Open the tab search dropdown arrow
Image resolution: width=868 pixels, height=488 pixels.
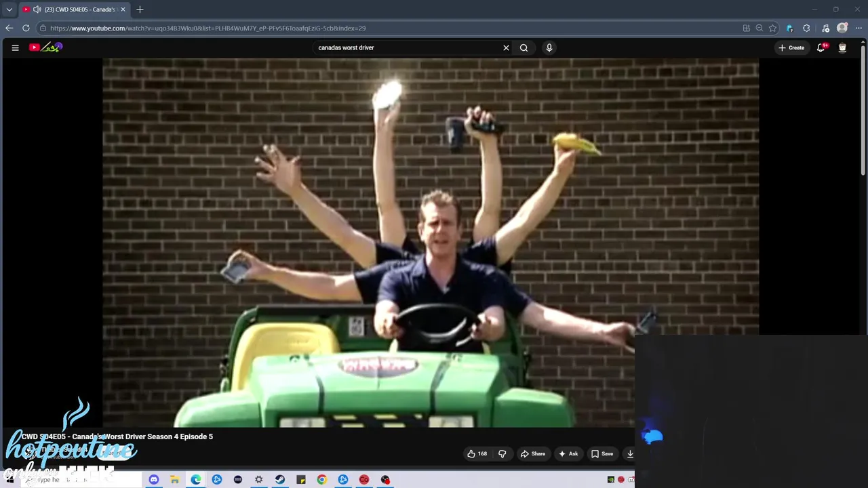[9, 9]
